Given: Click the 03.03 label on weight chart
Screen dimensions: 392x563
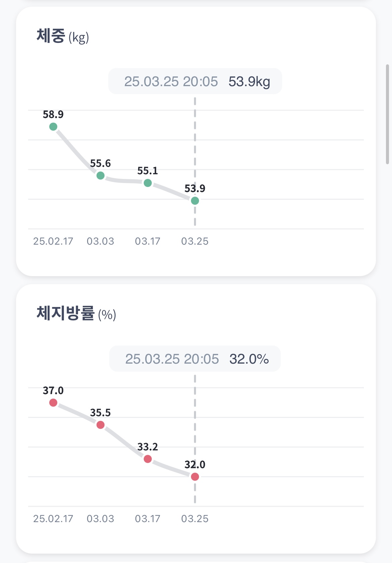Looking at the screenshot, I should [101, 241].
